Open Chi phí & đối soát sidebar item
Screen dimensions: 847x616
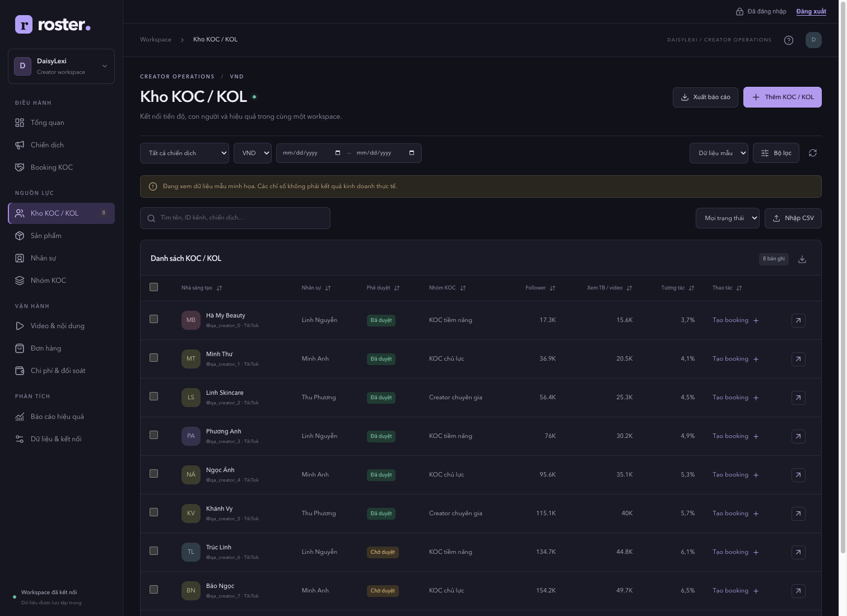coord(61,371)
